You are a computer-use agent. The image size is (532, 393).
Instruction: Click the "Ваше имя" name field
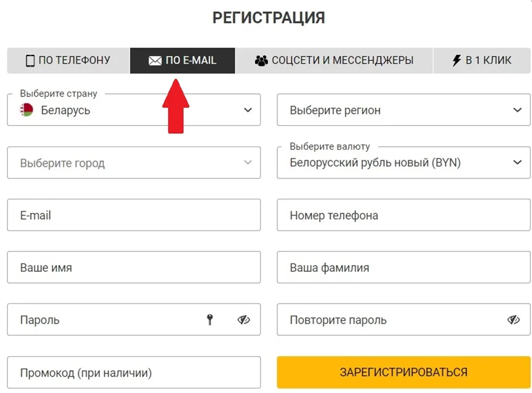tap(133, 267)
